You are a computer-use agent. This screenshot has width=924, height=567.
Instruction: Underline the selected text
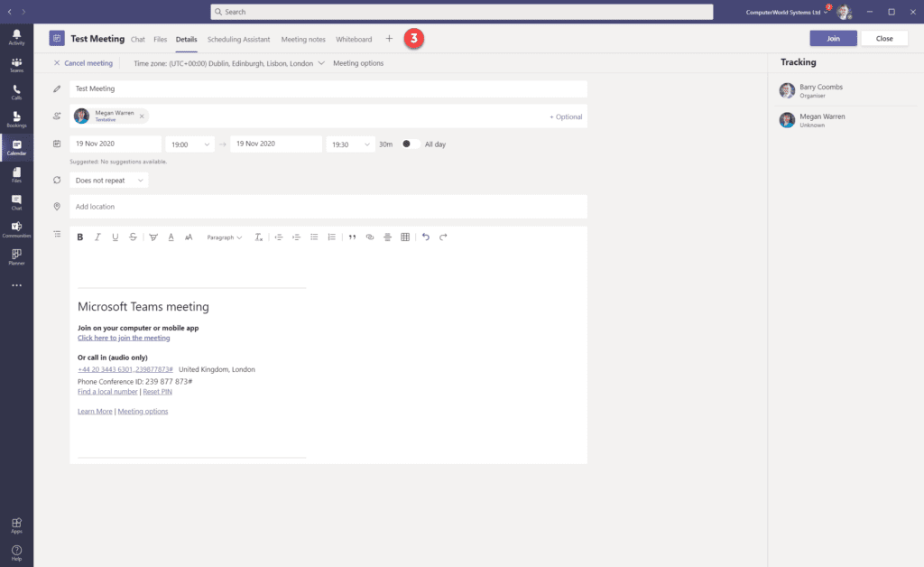115,237
